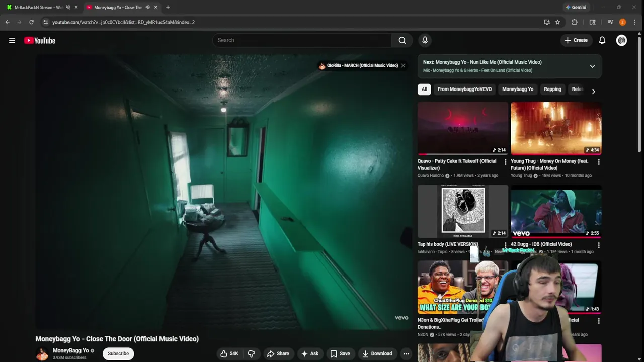The image size is (644, 362).
Task: Mute the Moneybagg Yo tab audio icon
Action: click(x=147, y=7)
